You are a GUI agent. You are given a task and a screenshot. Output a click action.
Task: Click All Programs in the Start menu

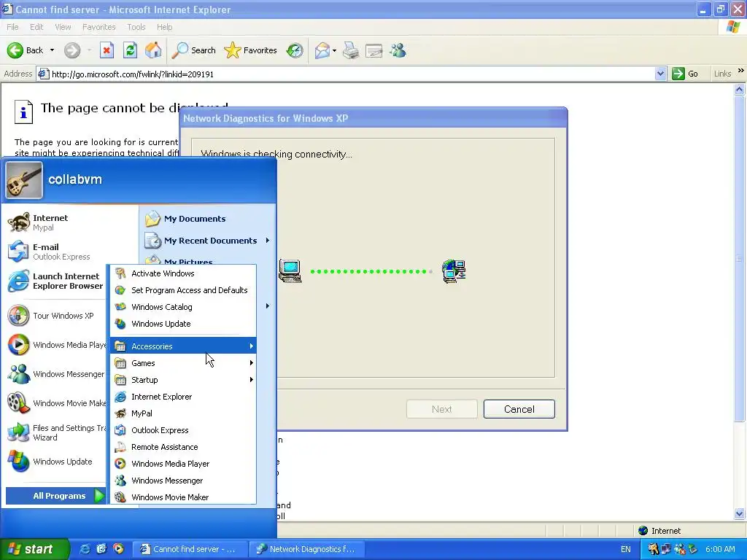click(55, 496)
